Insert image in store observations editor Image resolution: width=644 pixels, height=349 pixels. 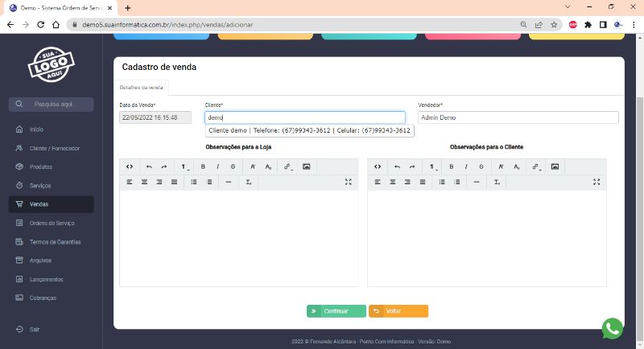[x=306, y=166]
